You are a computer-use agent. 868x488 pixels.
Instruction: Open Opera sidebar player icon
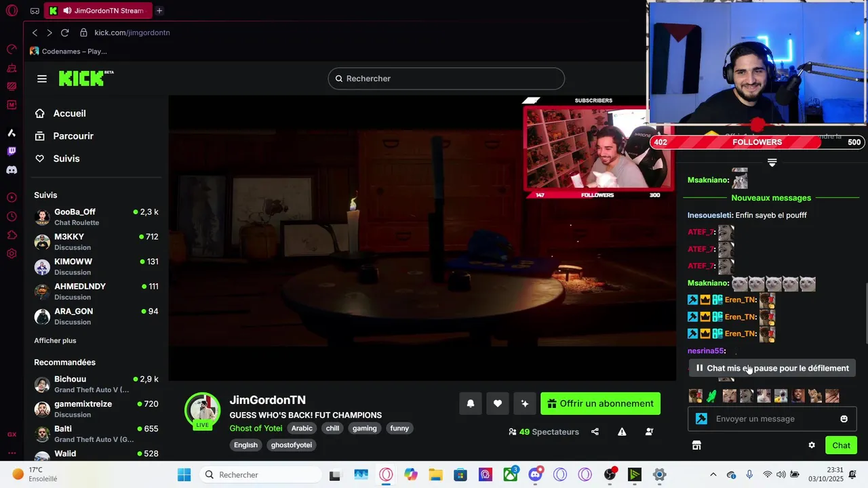click(12, 197)
